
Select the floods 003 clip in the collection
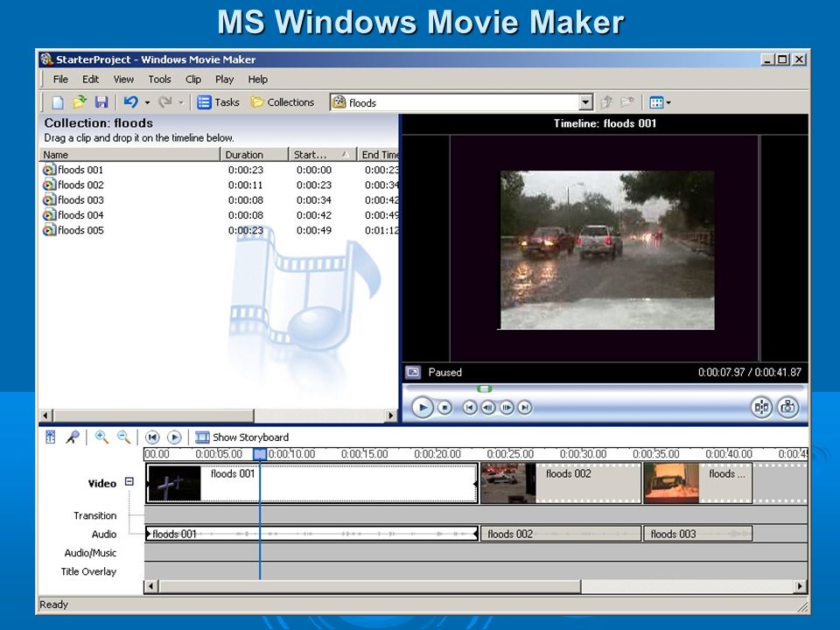[73, 199]
